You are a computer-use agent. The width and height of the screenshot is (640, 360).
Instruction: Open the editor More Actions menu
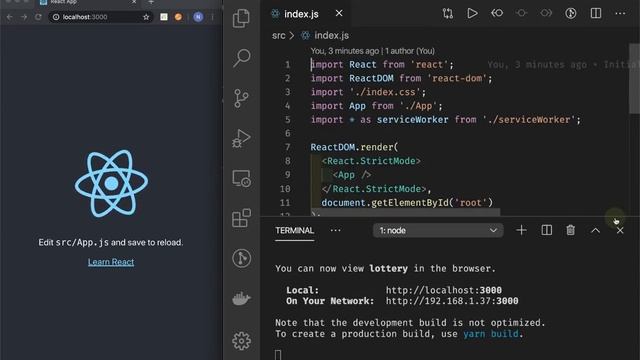click(x=620, y=13)
